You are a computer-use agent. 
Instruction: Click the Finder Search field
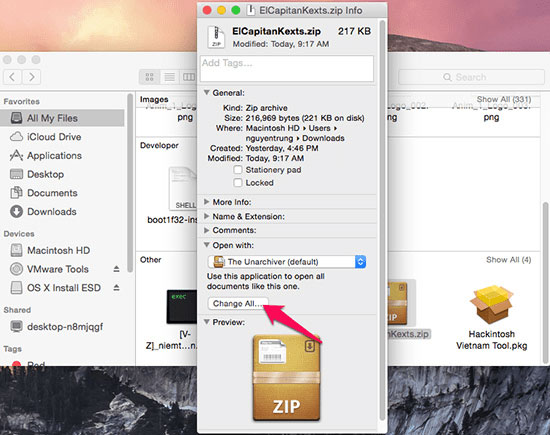pyautogui.click(x=471, y=77)
